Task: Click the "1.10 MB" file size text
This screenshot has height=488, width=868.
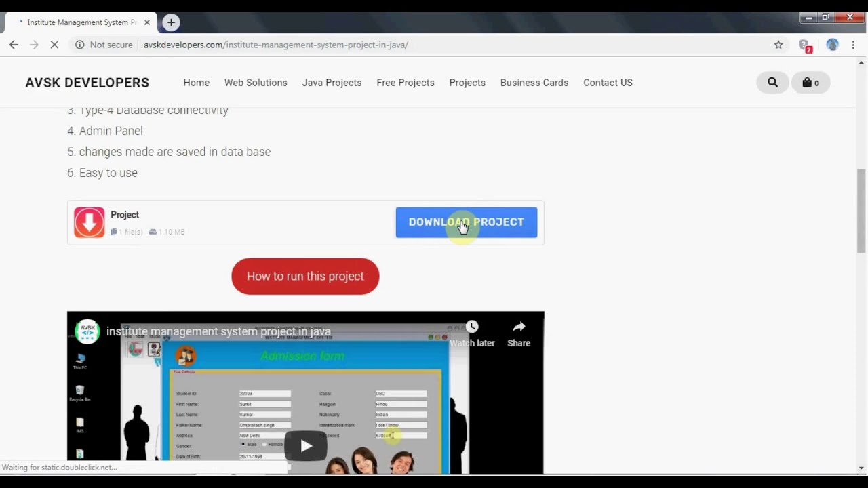Action: (x=172, y=232)
